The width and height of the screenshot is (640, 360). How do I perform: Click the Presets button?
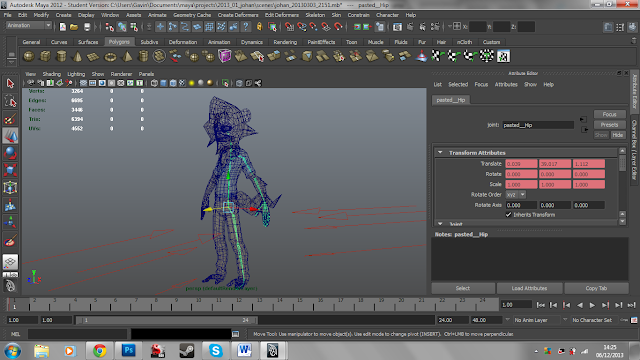609,125
